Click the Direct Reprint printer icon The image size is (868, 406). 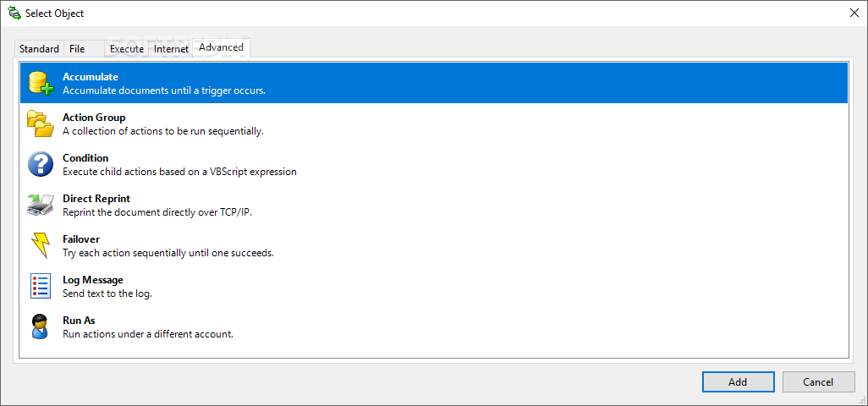(41, 205)
